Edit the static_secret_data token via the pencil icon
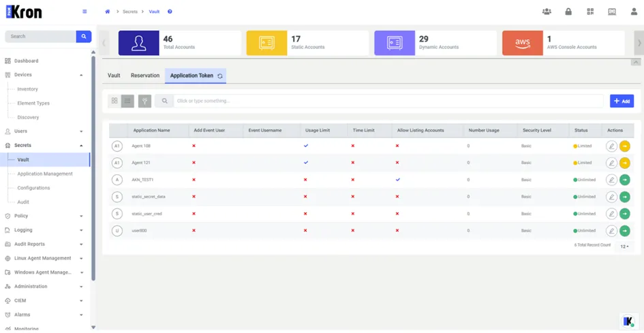Viewport: 644px width, 333px height. [611, 197]
